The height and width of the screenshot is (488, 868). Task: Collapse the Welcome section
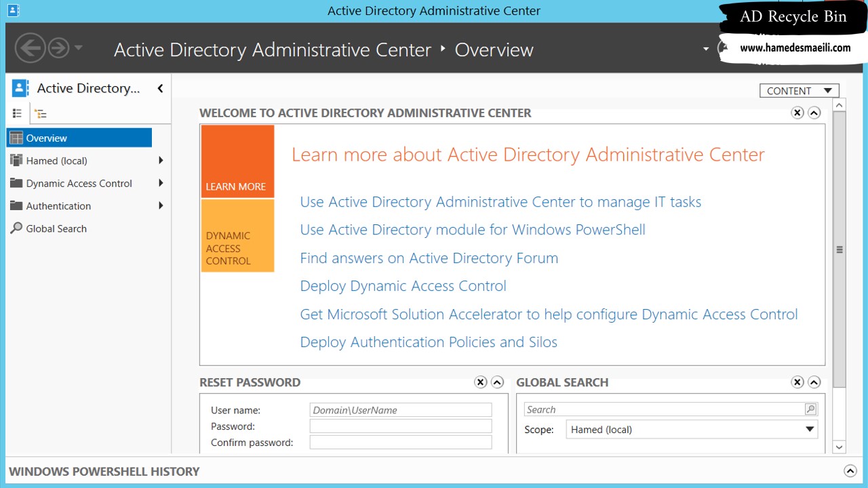tap(814, 113)
